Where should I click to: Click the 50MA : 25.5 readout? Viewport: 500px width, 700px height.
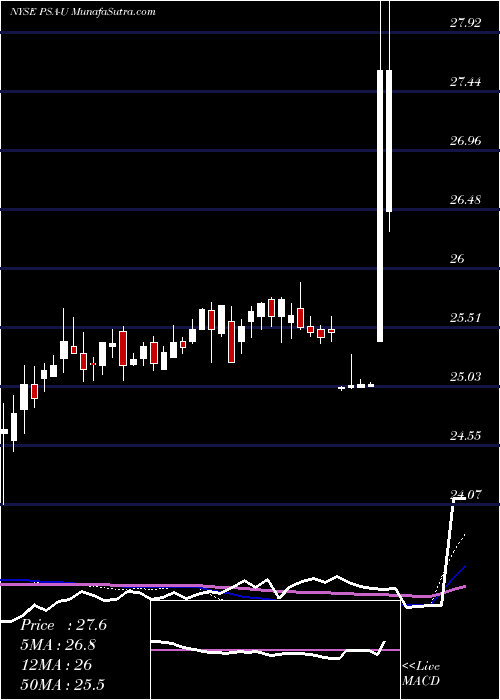click(62, 684)
